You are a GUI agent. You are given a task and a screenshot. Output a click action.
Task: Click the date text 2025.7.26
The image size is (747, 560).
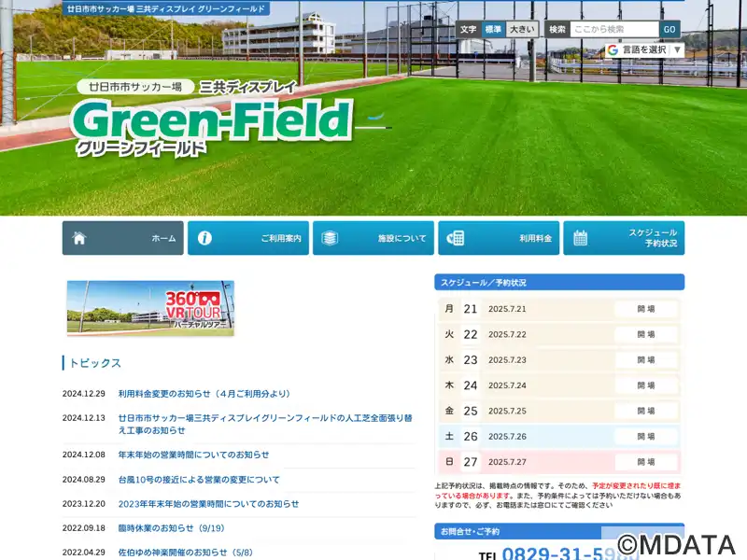coord(507,437)
